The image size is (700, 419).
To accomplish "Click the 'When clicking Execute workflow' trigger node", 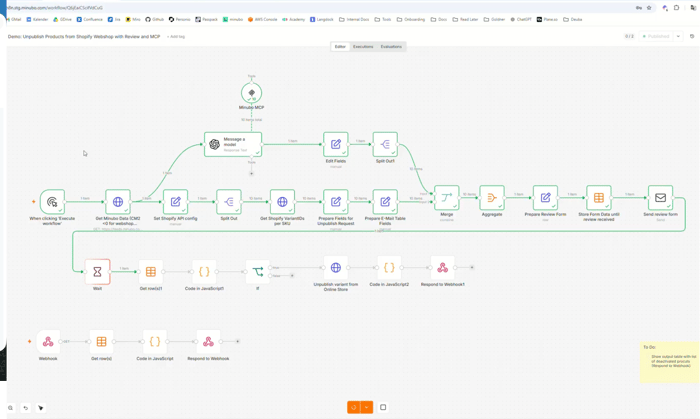I will pyautogui.click(x=52, y=202).
